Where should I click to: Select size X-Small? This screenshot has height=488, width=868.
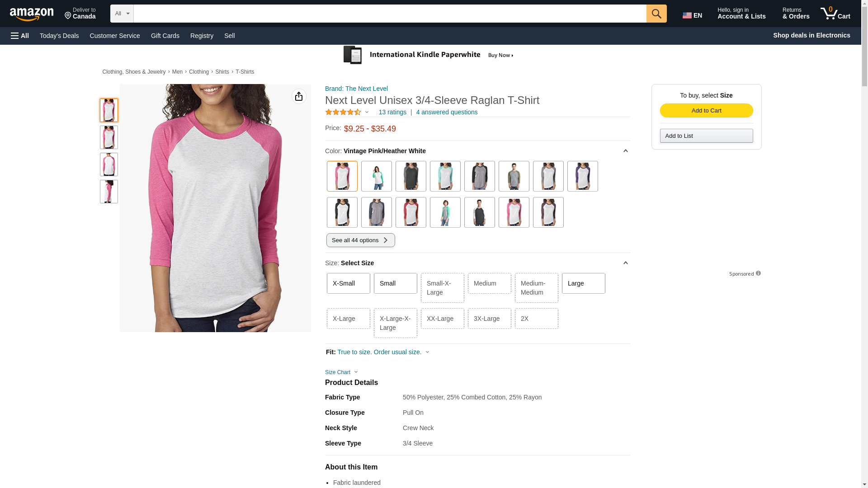(x=348, y=283)
